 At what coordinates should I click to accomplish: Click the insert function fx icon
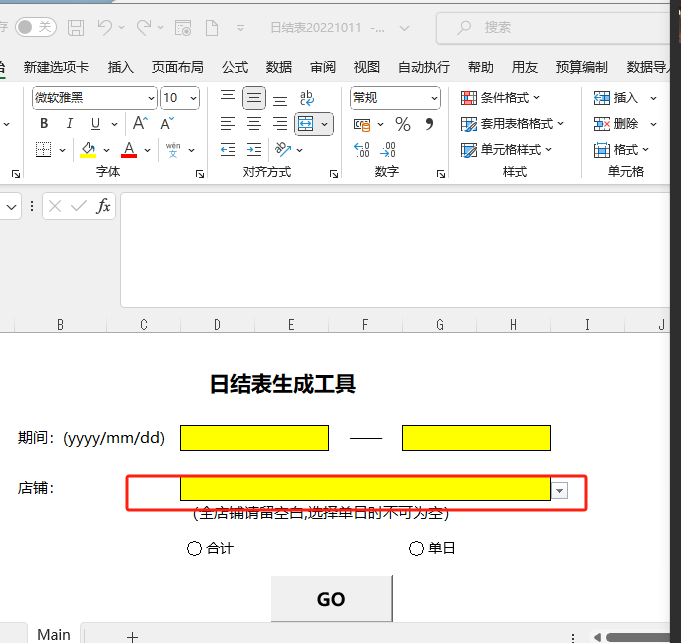103,206
